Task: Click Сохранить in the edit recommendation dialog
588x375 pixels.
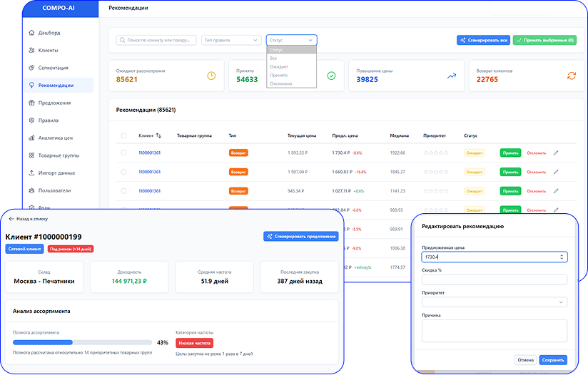Action: tap(553, 360)
